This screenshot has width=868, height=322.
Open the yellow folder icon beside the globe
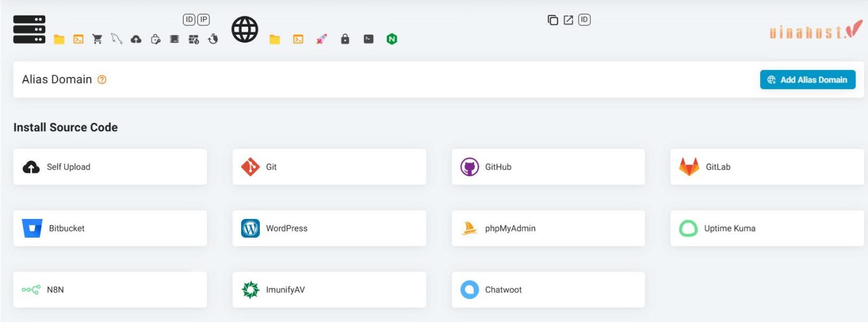point(275,39)
